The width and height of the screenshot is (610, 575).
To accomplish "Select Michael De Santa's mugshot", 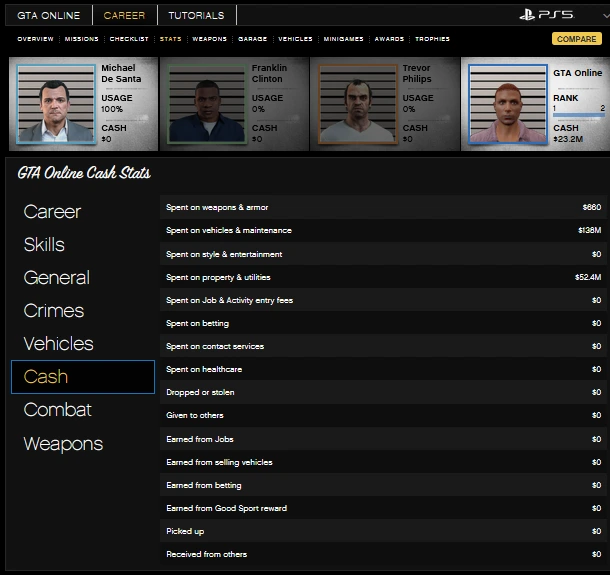I will [56, 104].
